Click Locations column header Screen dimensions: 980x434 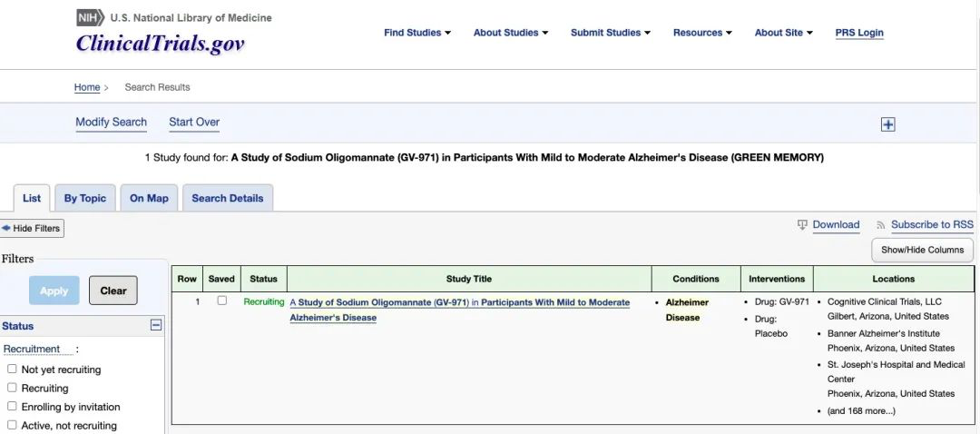click(x=893, y=279)
